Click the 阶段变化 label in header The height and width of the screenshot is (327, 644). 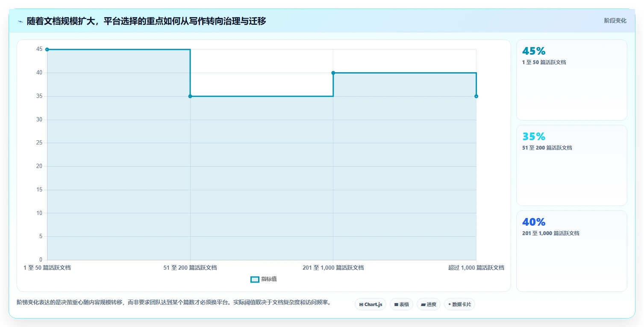pos(615,21)
